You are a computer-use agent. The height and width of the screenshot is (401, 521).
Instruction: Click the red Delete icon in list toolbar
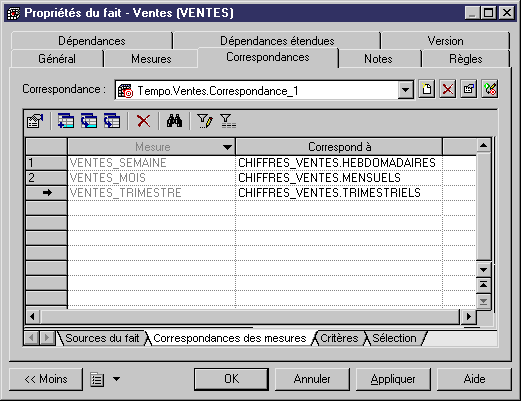[144, 121]
